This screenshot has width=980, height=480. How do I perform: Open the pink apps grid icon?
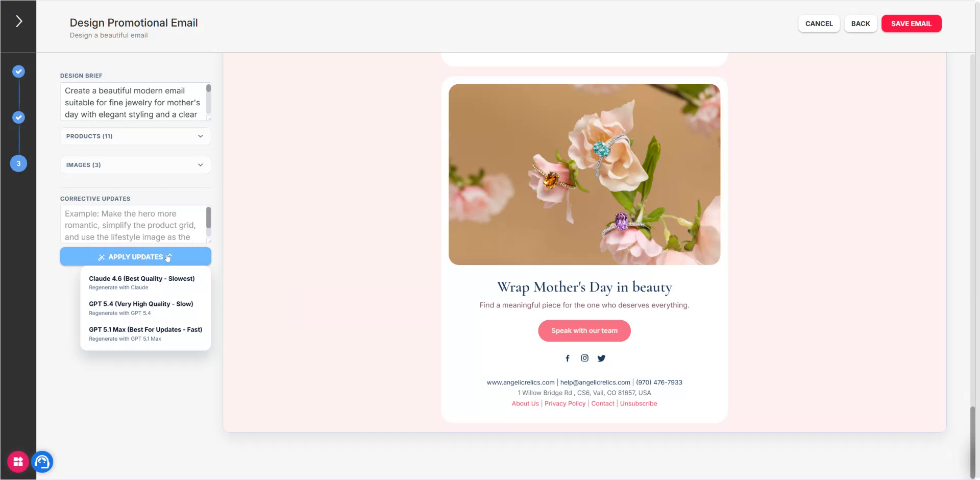[x=18, y=462]
